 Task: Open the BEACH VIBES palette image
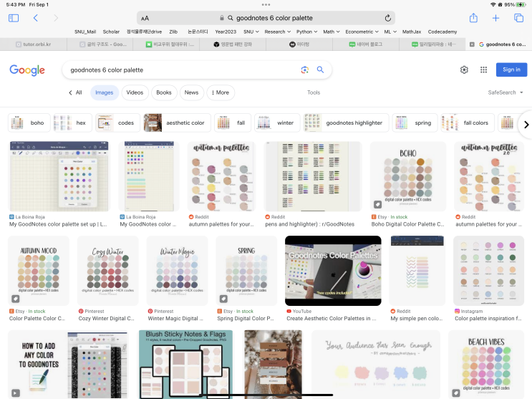486,364
